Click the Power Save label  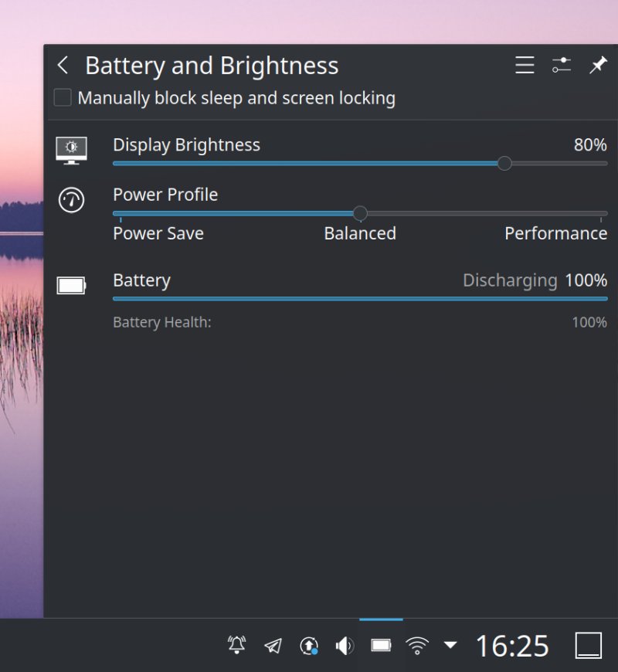(x=158, y=233)
